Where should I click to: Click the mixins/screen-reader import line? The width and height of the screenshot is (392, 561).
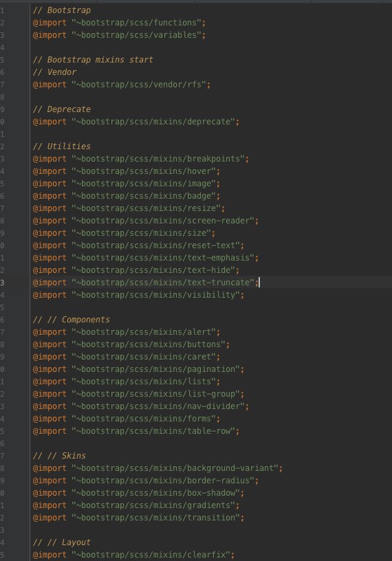[146, 221]
